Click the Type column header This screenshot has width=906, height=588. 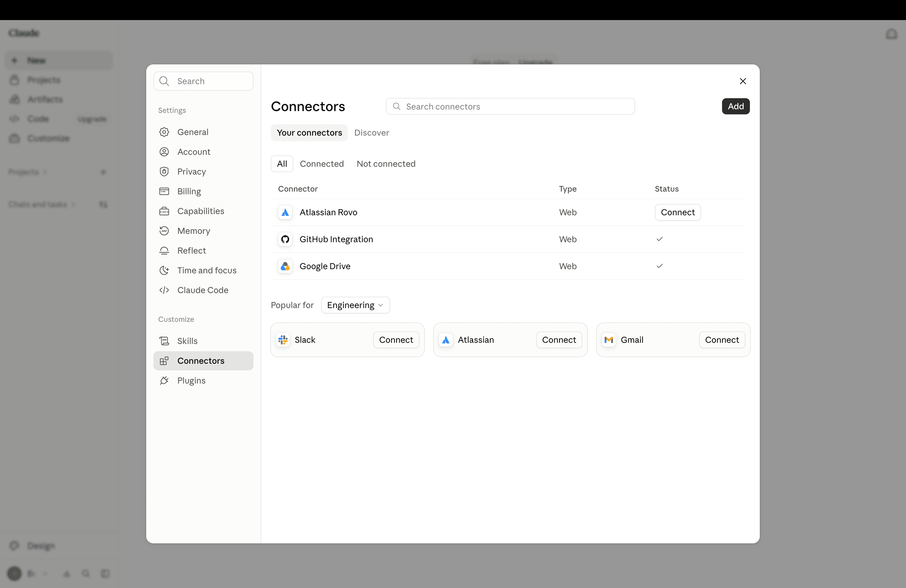pyautogui.click(x=567, y=189)
